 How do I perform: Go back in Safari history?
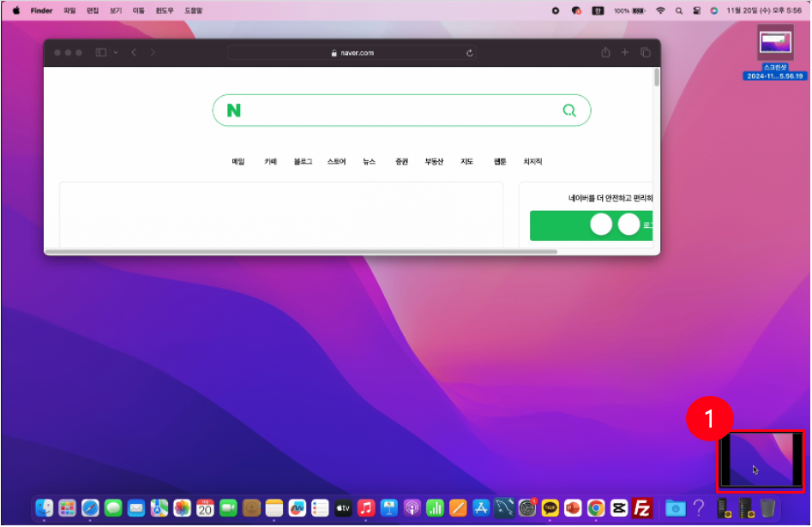pos(134,52)
